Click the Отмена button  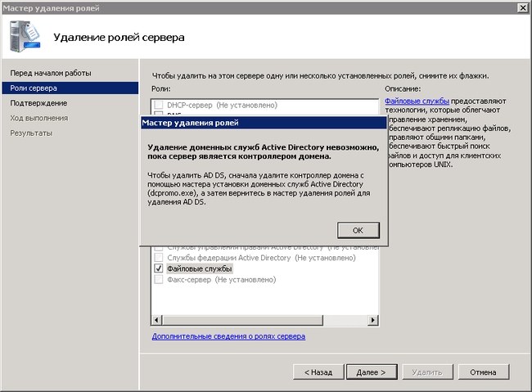coord(484,372)
